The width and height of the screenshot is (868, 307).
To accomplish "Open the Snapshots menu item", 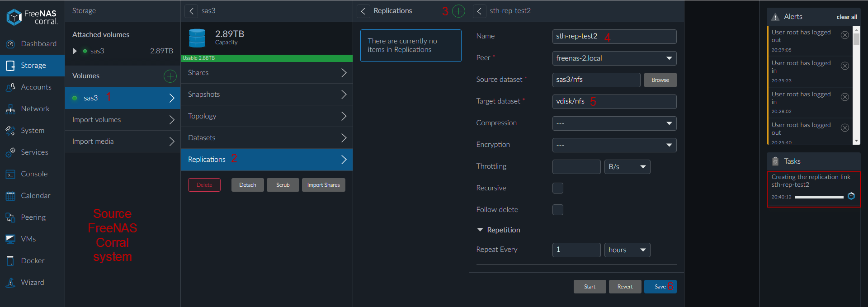I will coord(267,94).
